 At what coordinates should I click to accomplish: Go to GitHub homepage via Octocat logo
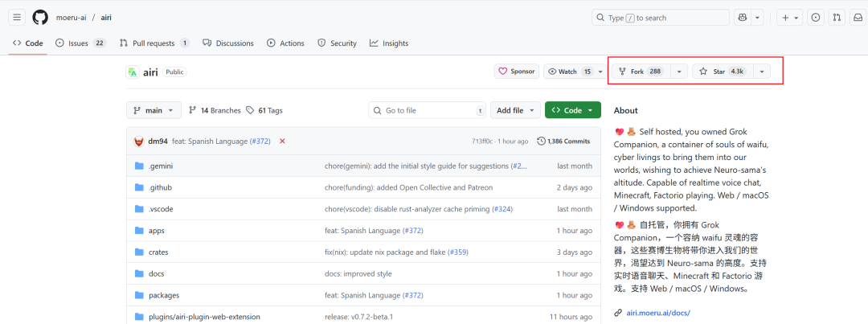pyautogui.click(x=40, y=18)
